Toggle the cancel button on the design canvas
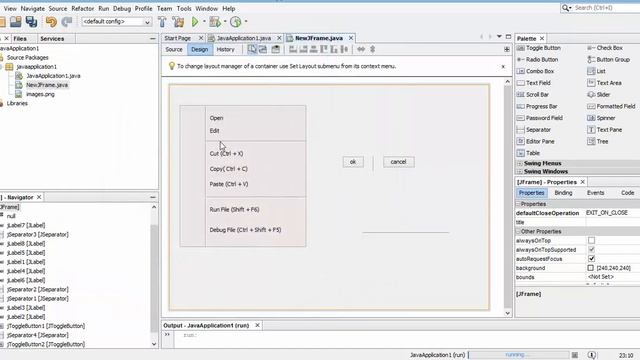Image resolution: width=640 pixels, height=360 pixels. coord(398,162)
